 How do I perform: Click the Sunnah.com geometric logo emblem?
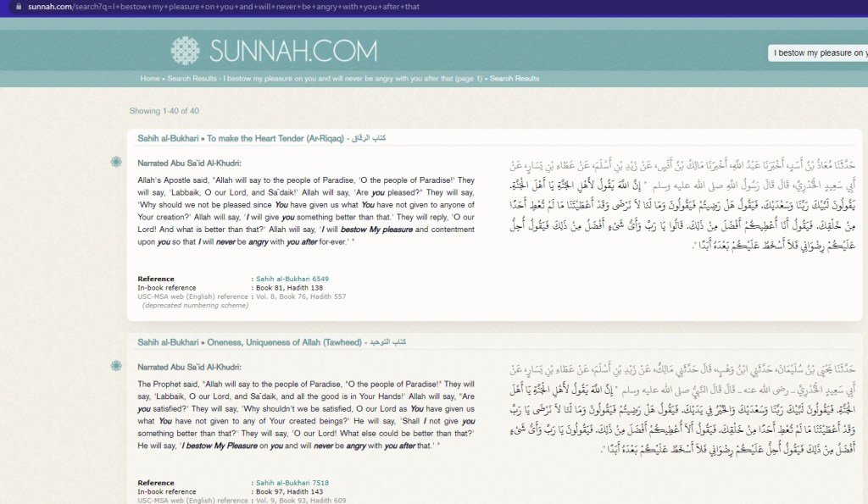tap(186, 51)
